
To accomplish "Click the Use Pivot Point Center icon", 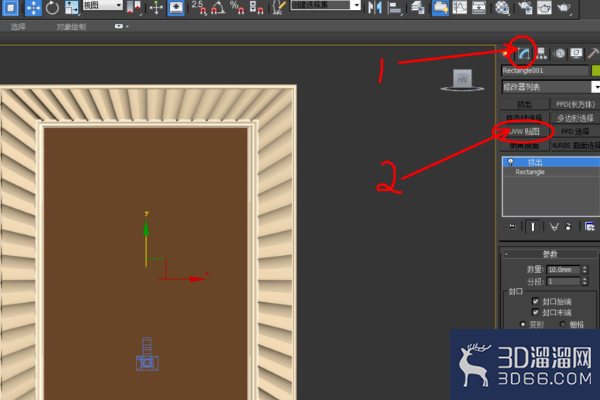I will [134, 7].
